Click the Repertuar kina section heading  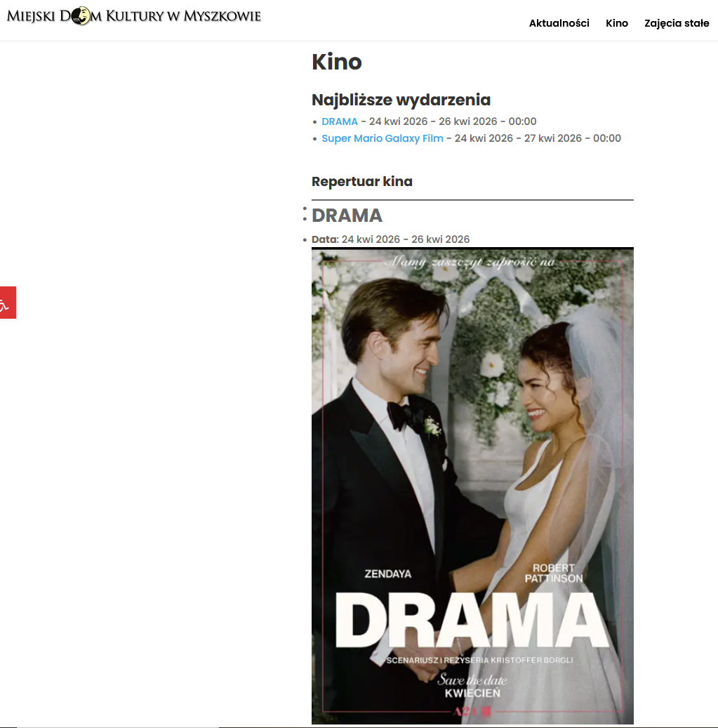[362, 182]
